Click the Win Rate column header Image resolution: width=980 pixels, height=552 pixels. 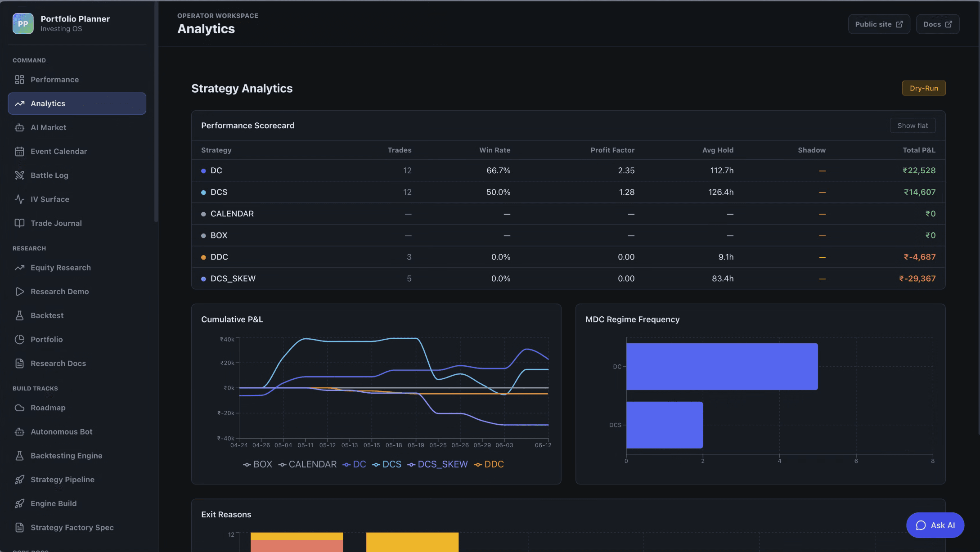tap(494, 150)
